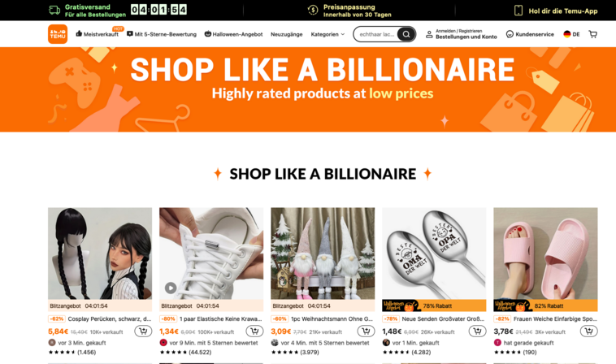This screenshot has height=364, width=616.
Task: Focus the search input field
Action: 376,34
